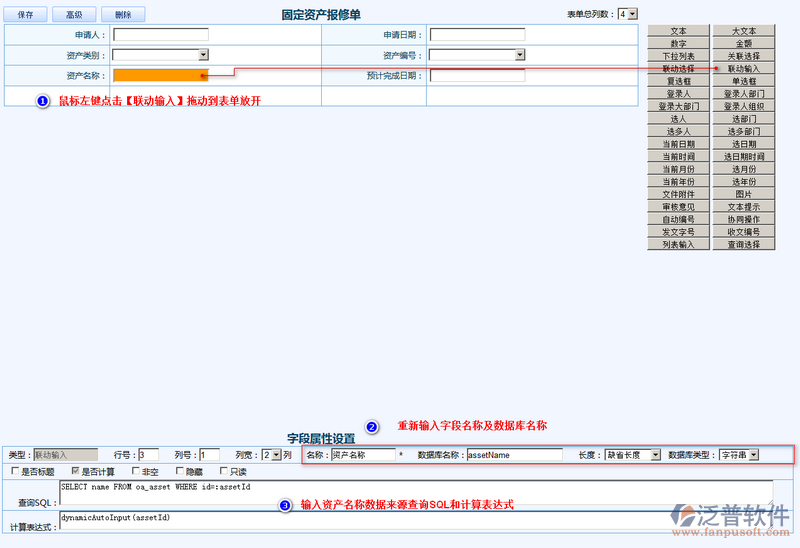Click the 当前日期 field button

pyautogui.click(x=678, y=144)
